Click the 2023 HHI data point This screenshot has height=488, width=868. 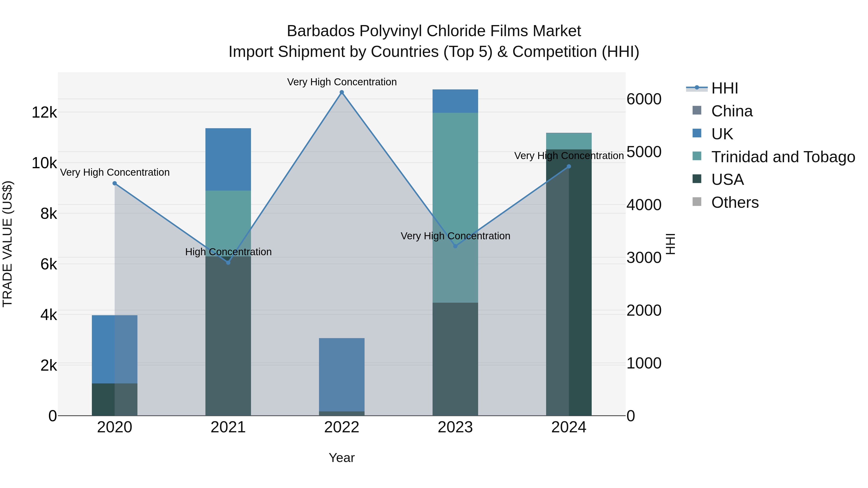pos(455,246)
